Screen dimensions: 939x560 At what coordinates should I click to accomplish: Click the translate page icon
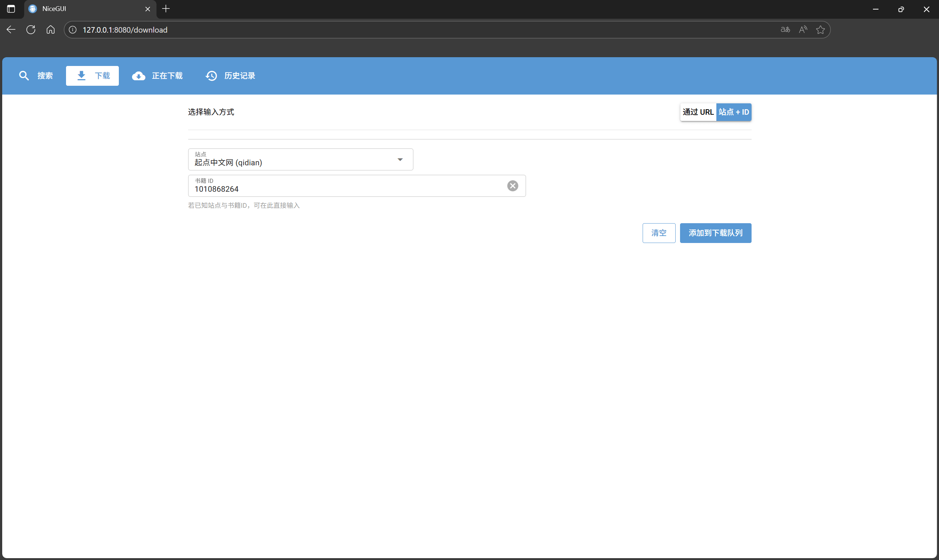(785, 30)
